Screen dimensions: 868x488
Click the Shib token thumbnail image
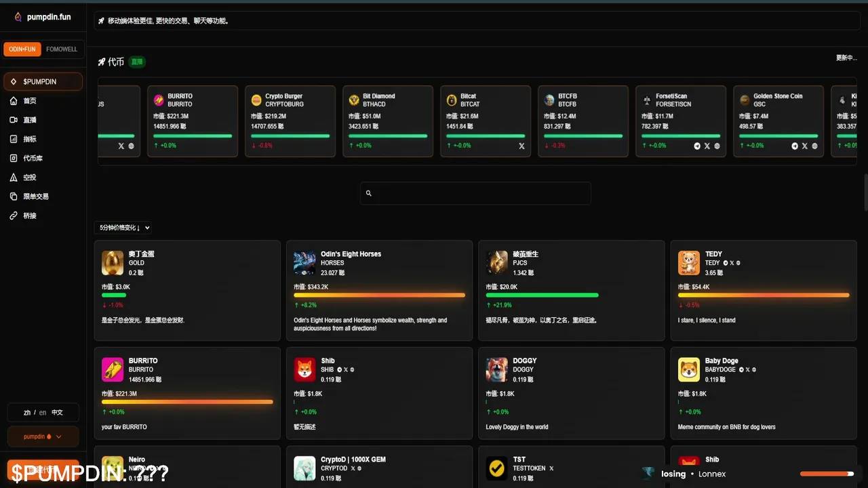(x=304, y=370)
